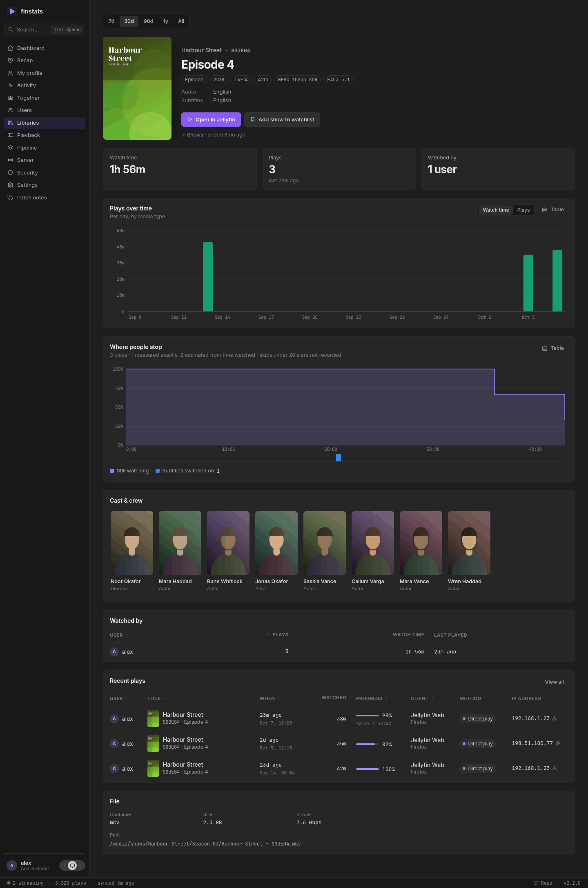Viewport: 588px width, 888px height.
Task: Switch Plays over time to Plays
Action: [x=523, y=210]
